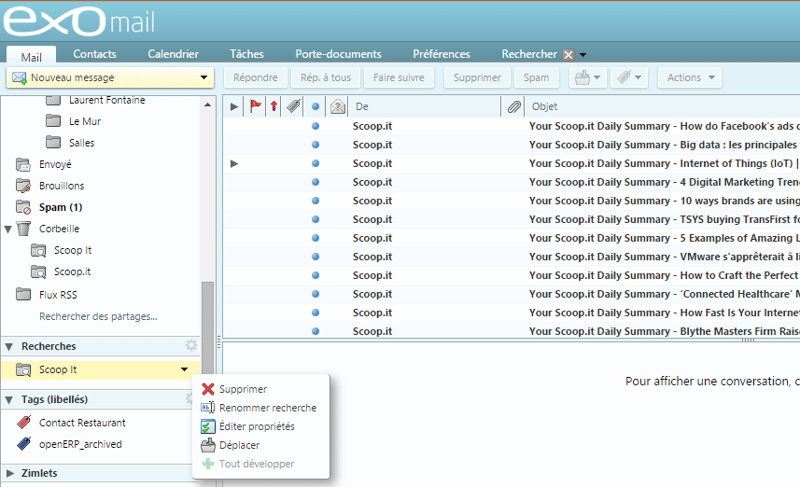Click the Spam toolbar button
This screenshot has height=487, width=800.
(x=536, y=78)
